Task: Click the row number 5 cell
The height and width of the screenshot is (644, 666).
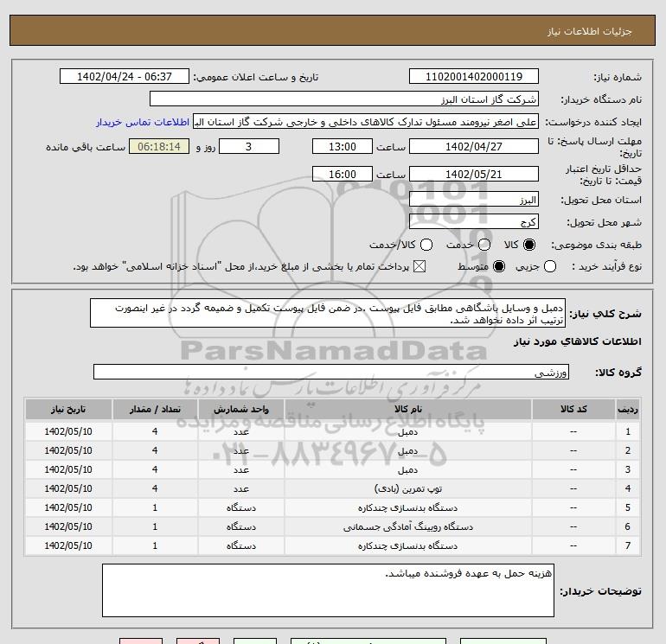Action: point(628,507)
